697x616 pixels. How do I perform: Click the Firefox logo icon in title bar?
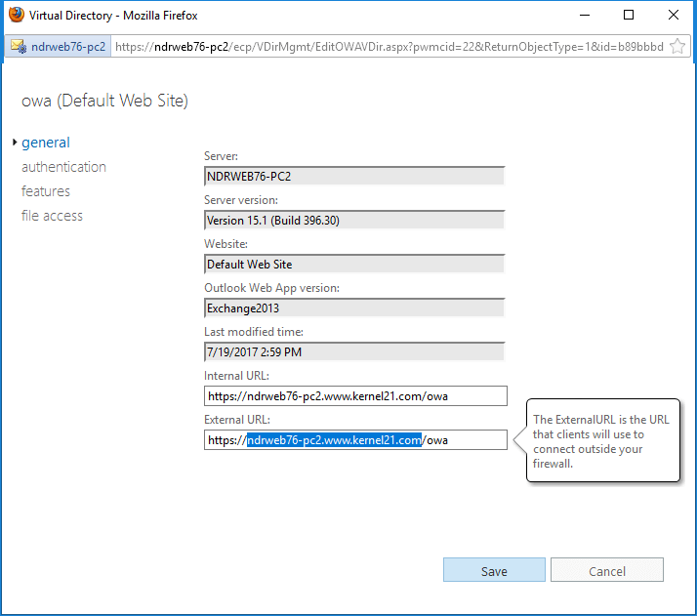click(16, 15)
